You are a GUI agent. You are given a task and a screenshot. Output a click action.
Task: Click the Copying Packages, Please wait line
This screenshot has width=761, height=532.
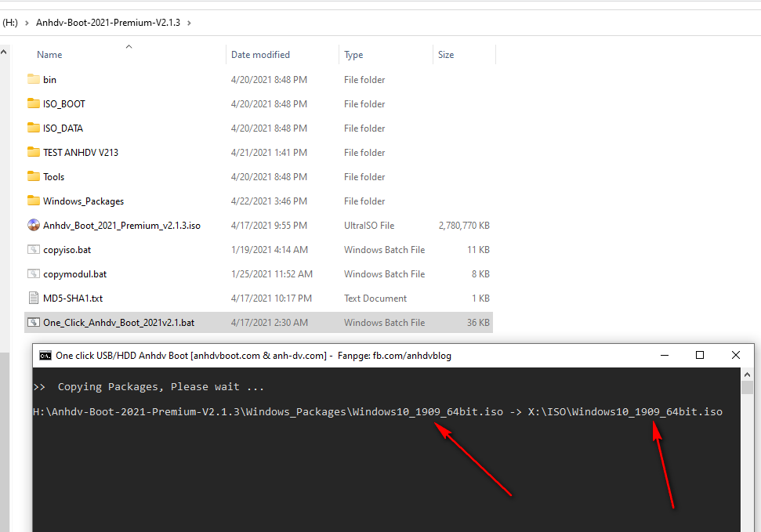click(148, 387)
